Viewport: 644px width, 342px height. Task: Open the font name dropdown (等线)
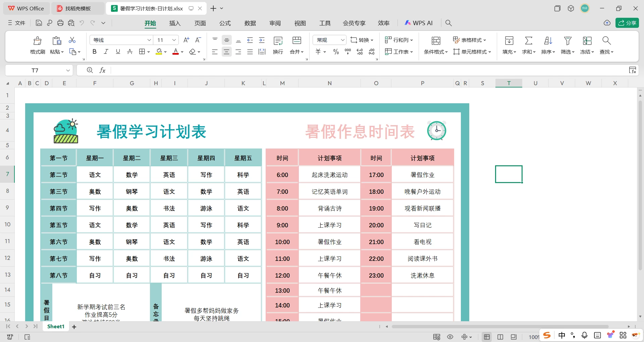tap(149, 40)
